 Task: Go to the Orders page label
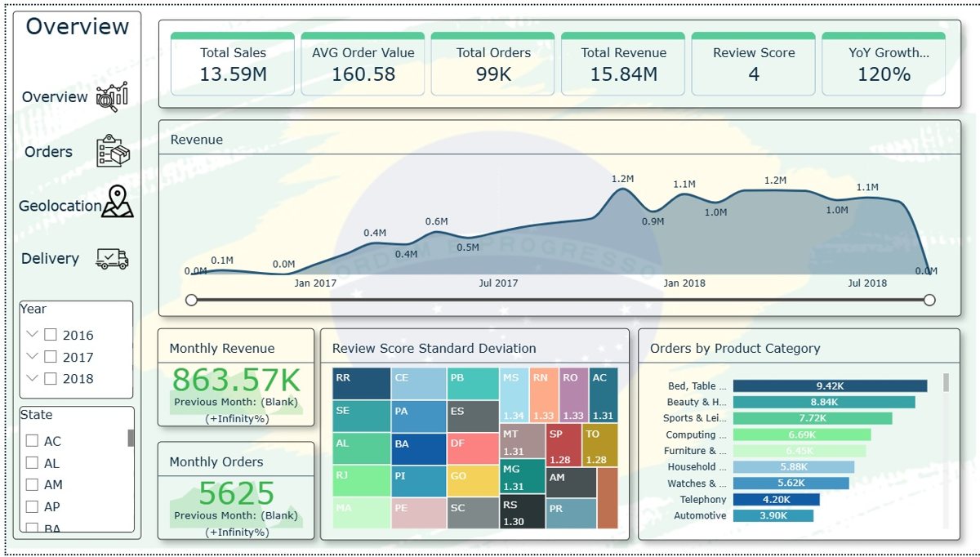click(x=48, y=152)
